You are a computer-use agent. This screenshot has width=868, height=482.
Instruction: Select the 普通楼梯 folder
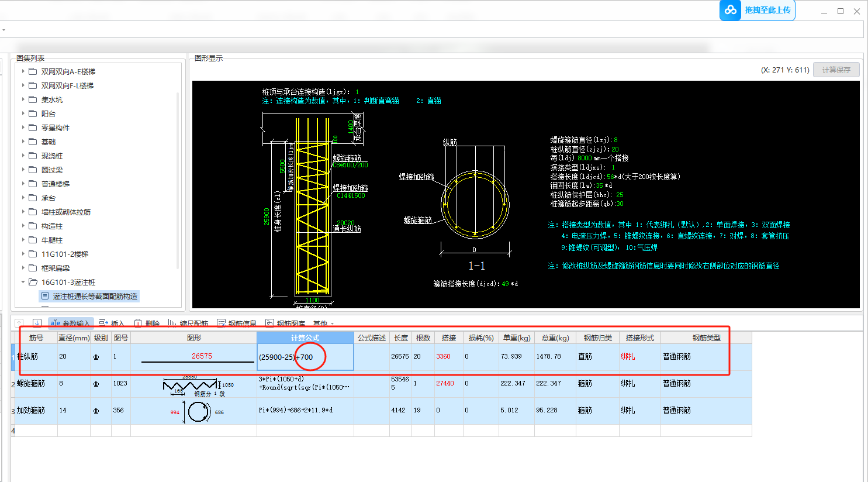coord(55,184)
